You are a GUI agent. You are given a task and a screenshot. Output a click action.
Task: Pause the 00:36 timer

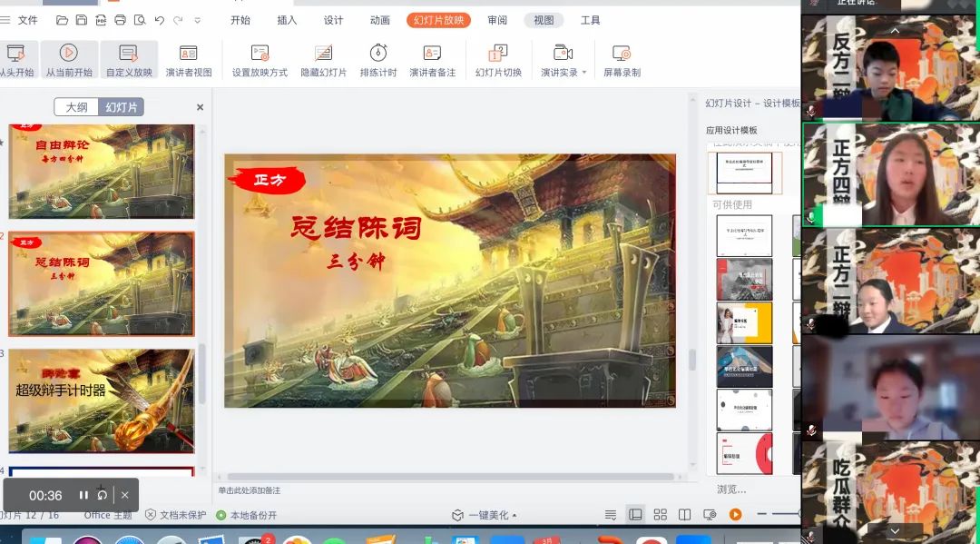pyautogui.click(x=83, y=495)
